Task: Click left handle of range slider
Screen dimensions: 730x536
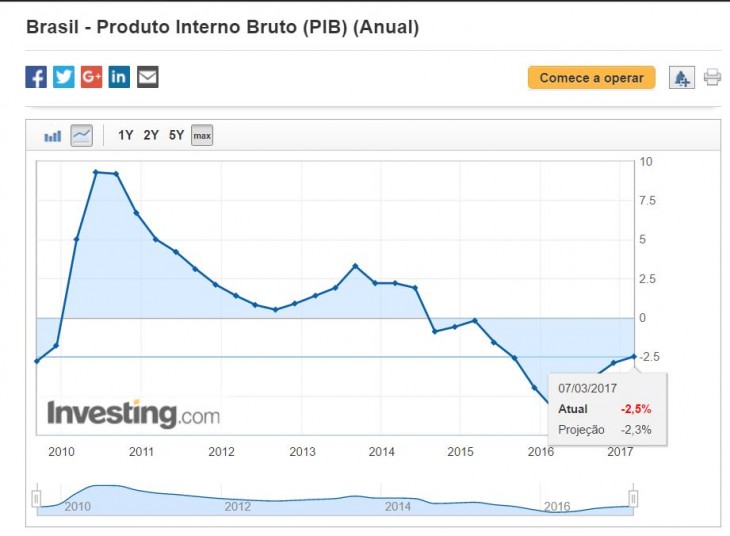Action: point(36,498)
